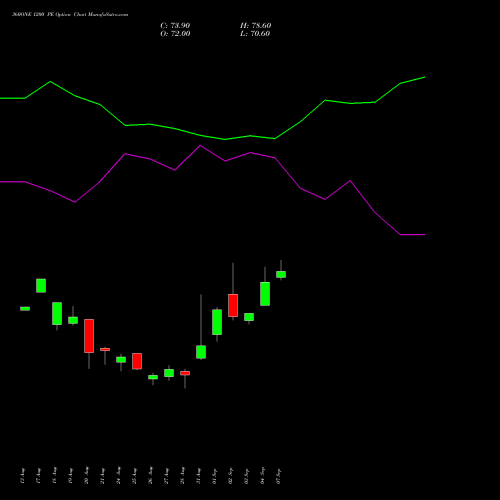Click the "20 Aug" date axis label
This screenshot has height=500, width=500.
click(87, 476)
